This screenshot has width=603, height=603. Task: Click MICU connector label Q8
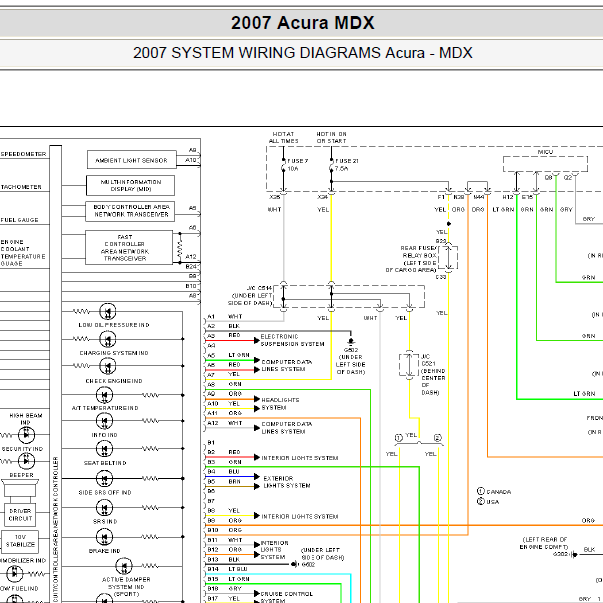tap(548, 177)
